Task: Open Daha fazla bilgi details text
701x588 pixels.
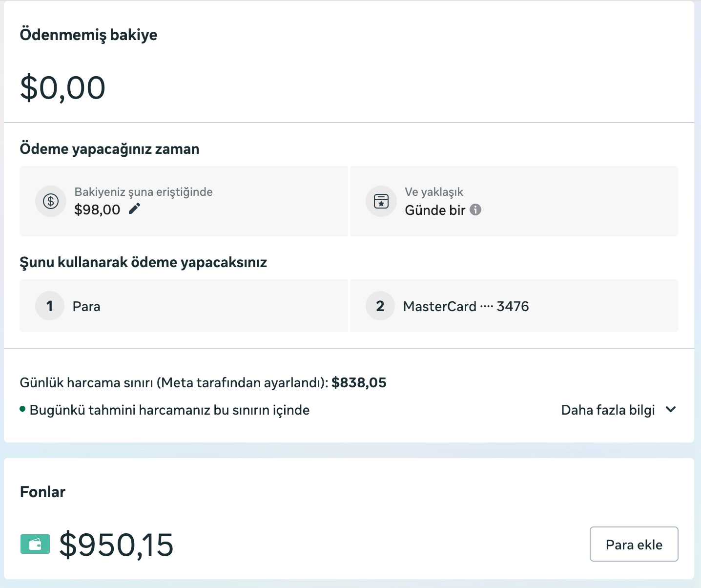Action: (608, 410)
